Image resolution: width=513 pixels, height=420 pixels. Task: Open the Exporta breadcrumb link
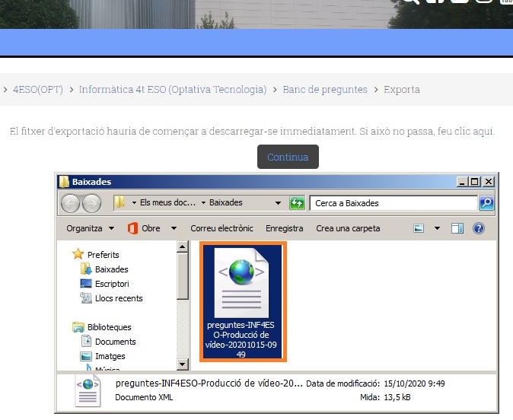click(402, 89)
